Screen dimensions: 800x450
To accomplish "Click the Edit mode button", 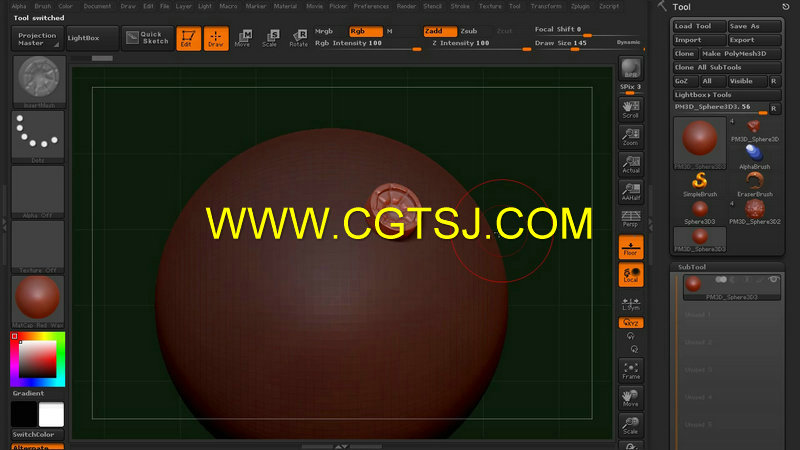I will [x=188, y=38].
